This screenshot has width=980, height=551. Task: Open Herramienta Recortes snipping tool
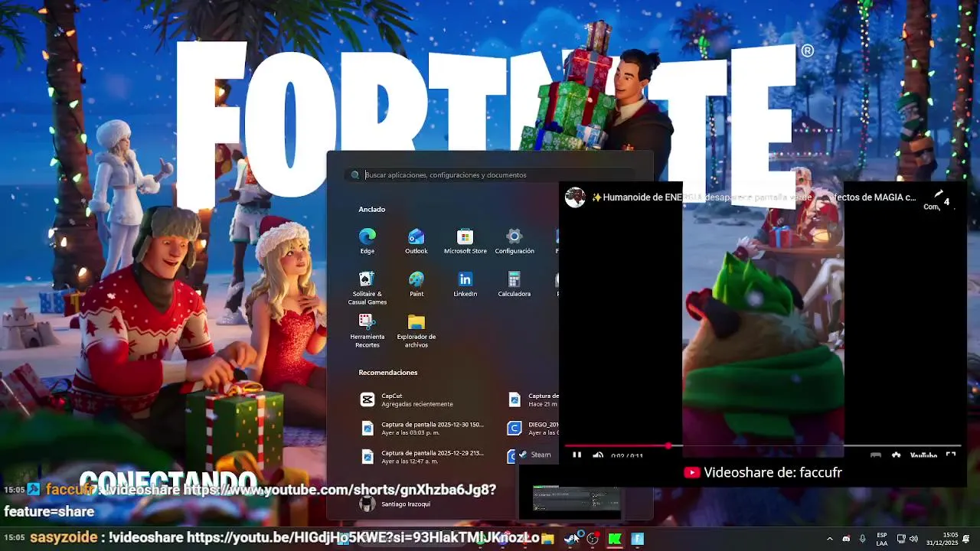pyautogui.click(x=367, y=331)
